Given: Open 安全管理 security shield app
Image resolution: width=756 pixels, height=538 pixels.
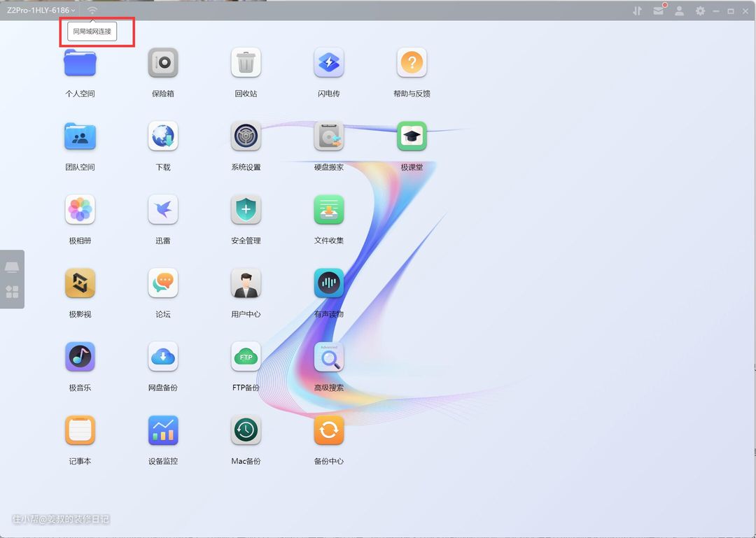Looking at the screenshot, I should pos(246,210).
